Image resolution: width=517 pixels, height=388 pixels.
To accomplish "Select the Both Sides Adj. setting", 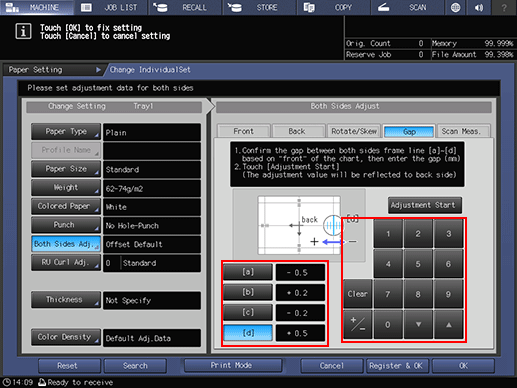I will [x=66, y=244].
